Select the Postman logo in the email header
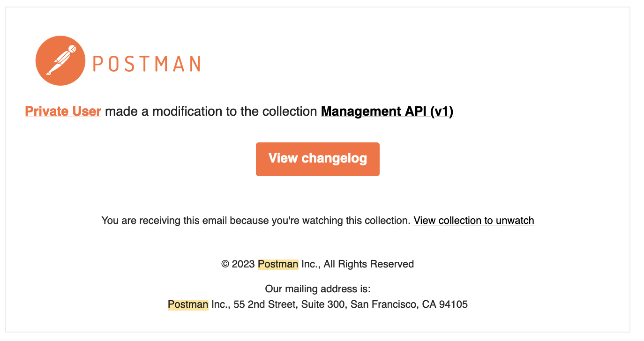This screenshot has width=644, height=341. [60, 60]
